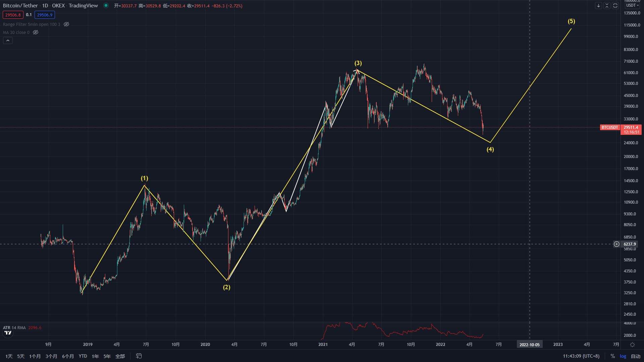Select the wave (5) label
The width and height of the screenshot is (644, 362).
coord(571,21)
